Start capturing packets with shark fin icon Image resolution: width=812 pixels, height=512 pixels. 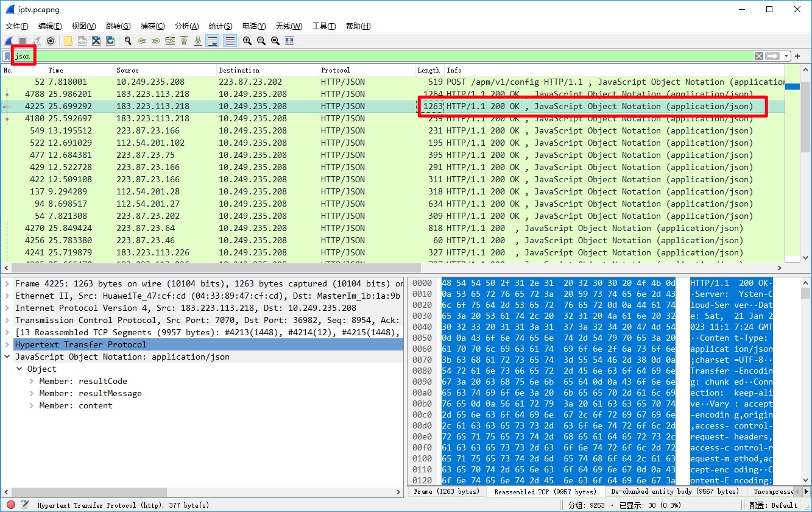click(9, 41)
